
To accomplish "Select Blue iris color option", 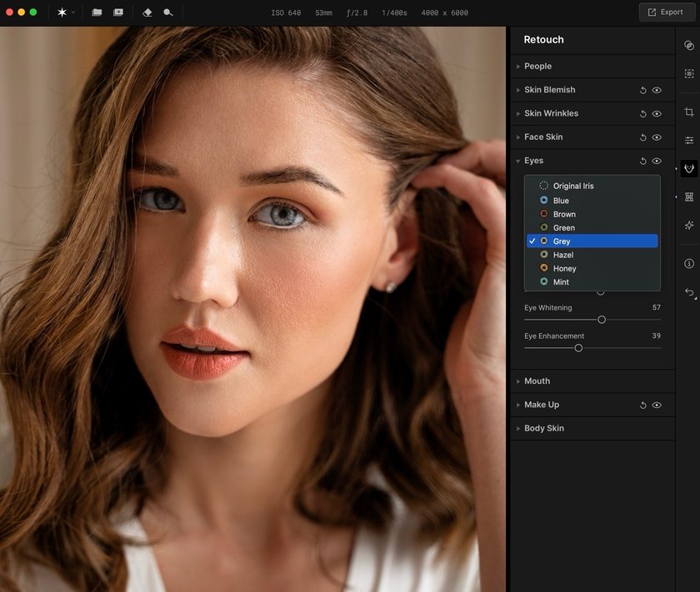I will point(592,201).
